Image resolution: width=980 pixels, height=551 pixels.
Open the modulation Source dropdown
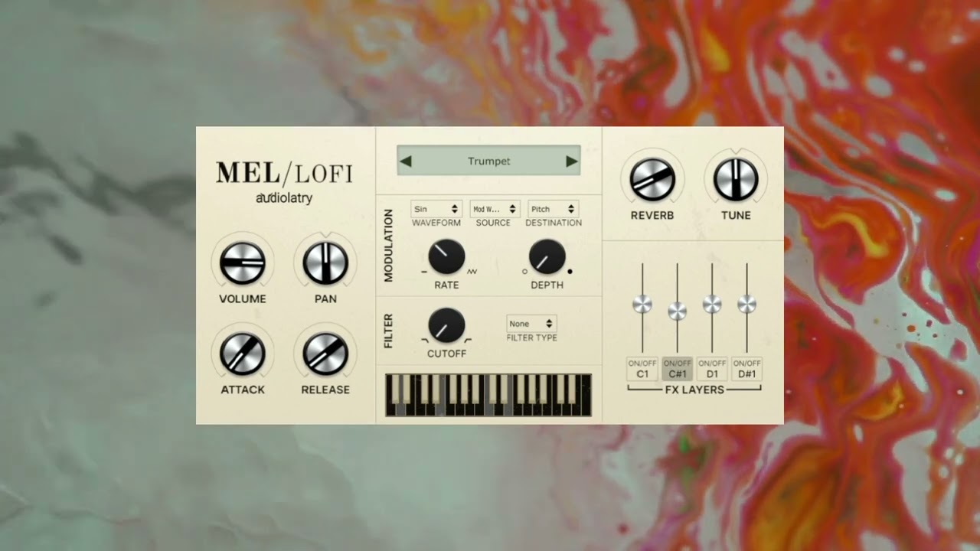(x=495, y=209)
